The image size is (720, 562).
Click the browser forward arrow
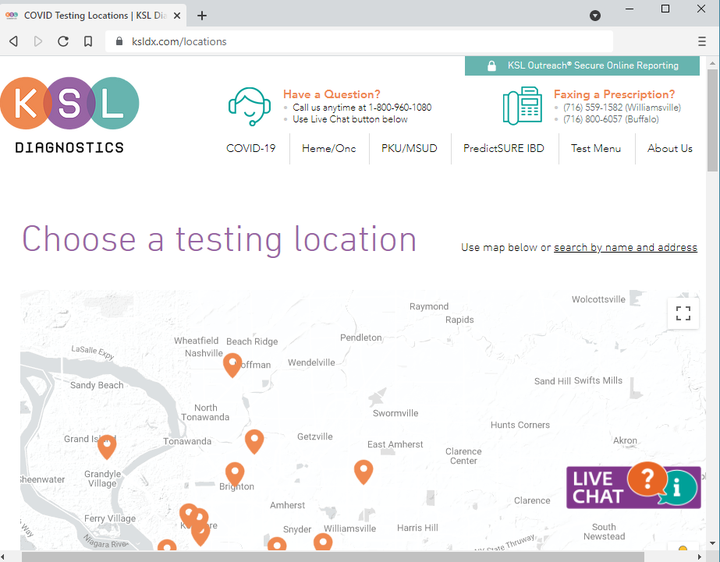[x=38, y=41]
